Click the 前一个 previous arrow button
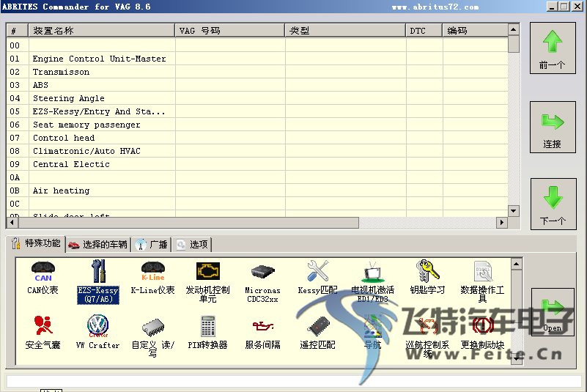 tap(553, 48)
